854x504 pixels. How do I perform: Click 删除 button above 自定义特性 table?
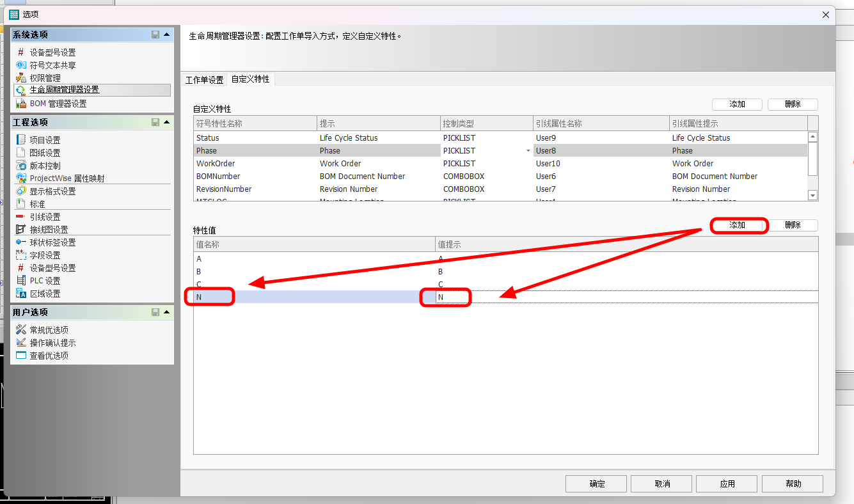pyautogui.click(x=793, y=104)
